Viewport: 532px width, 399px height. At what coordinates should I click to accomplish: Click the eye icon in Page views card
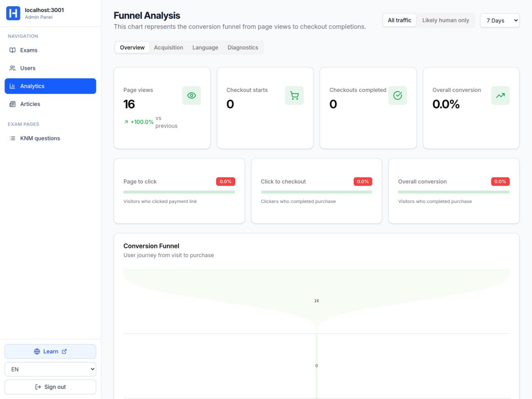(x=191, y=95)
